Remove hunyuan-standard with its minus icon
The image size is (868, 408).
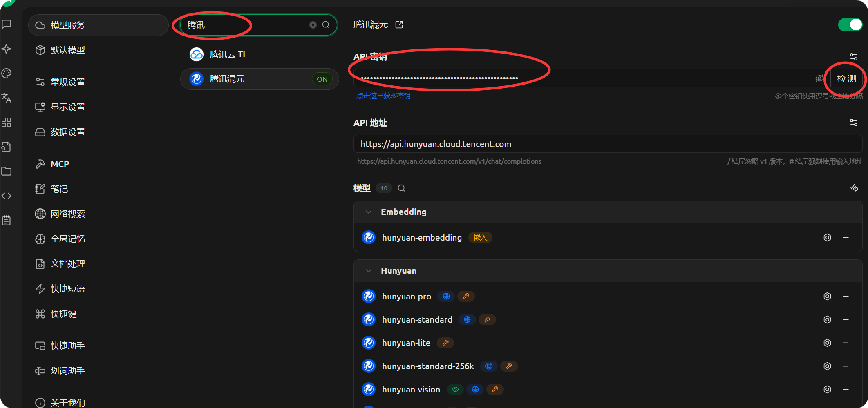846,320
